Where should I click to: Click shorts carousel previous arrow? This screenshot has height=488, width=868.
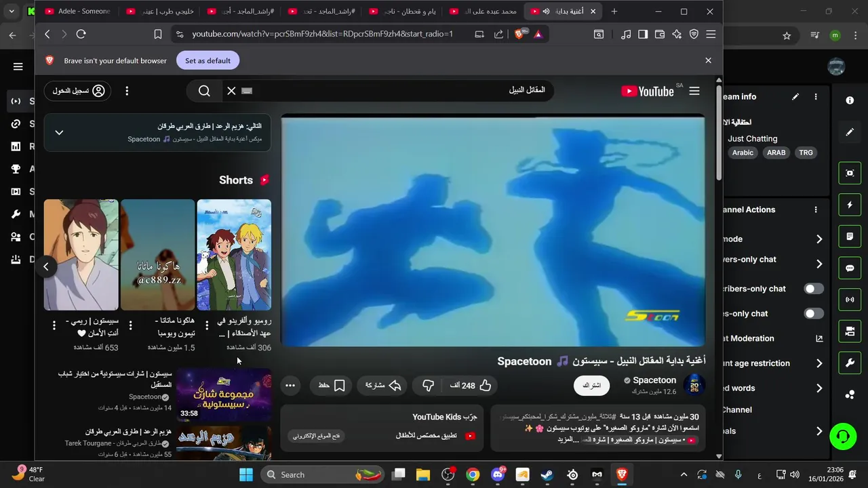[46, 266]
